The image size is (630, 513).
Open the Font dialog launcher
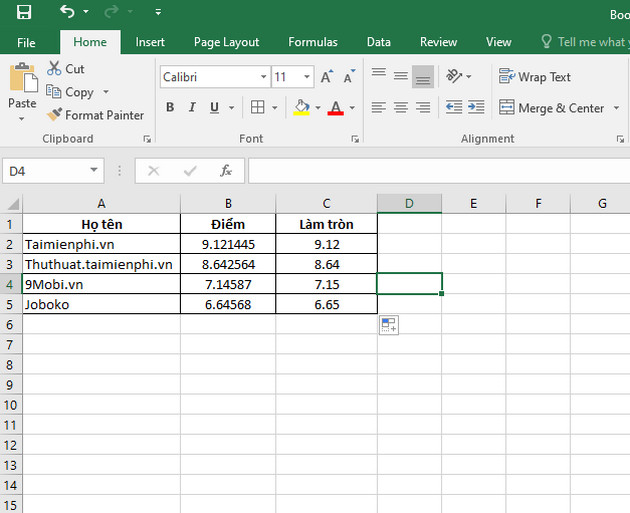pos(355,139)
